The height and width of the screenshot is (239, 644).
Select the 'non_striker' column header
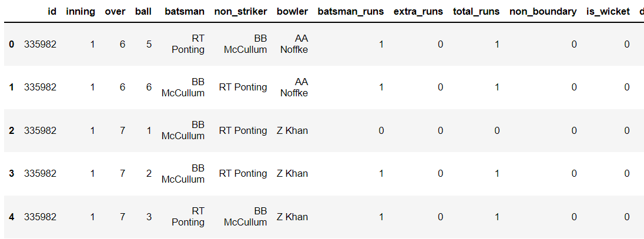241,12
